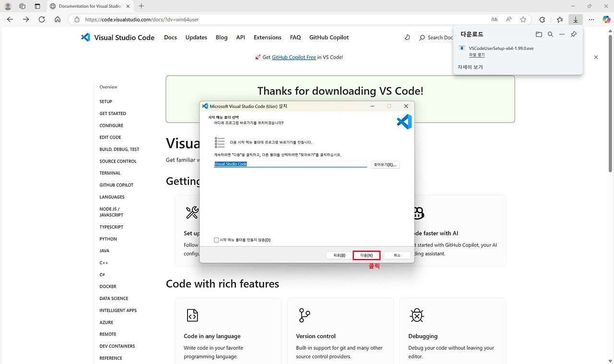This screenshot has height=364, width=614.
Task: Pin the 다운로드 panel using the pin icon
Action: pos(573,34)
